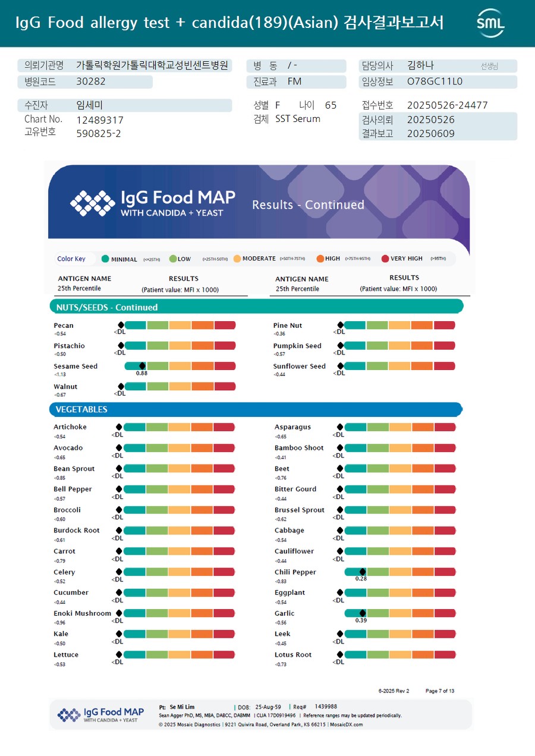The width and height of the screenshot is (535, 756).
Task: Click the red segment of Lotus Root bar
Action: coord(445,654)
